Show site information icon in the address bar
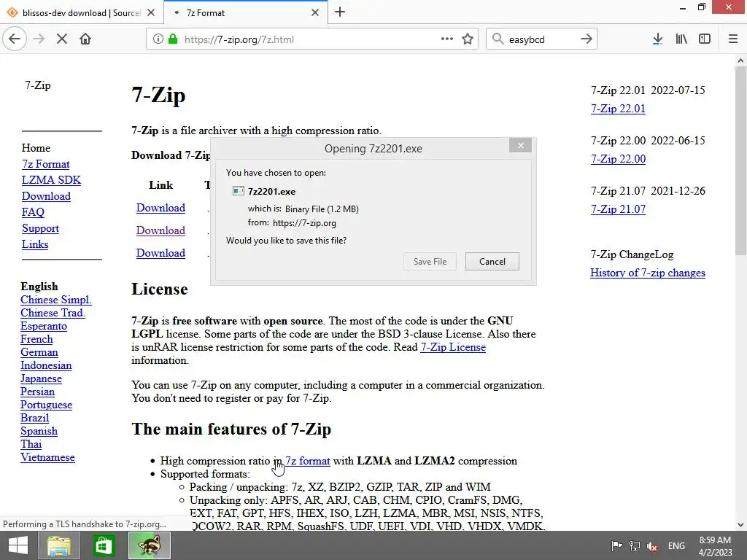This screenshot has height=560, width=747. point(158,39)
